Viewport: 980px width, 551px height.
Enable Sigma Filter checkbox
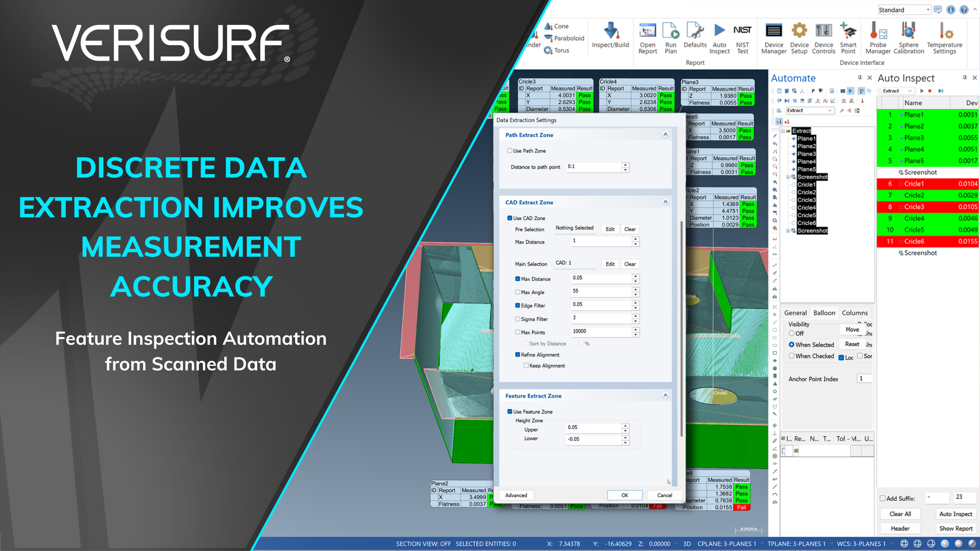(518, 319)
